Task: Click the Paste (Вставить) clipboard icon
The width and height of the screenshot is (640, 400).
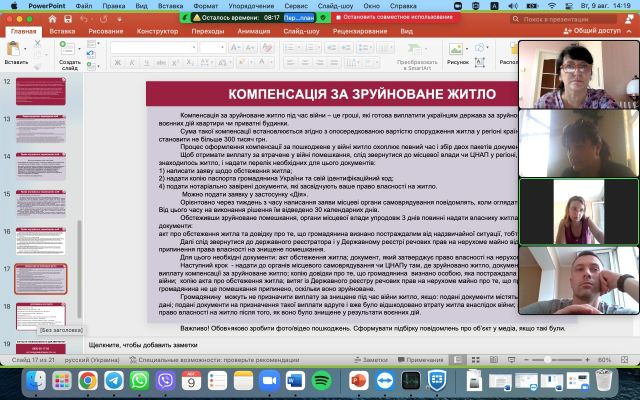Action: pos(13,49)
